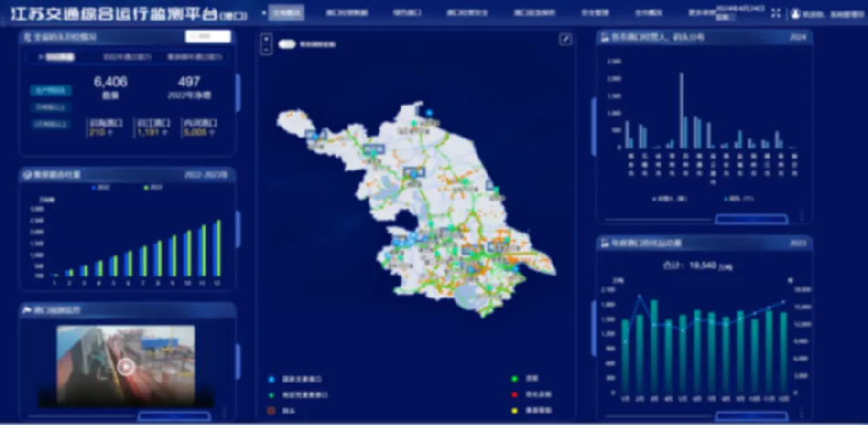Select the highlighted first tab in top navigation
This screenshot has height=425, width=868.
tap(286, 14)
